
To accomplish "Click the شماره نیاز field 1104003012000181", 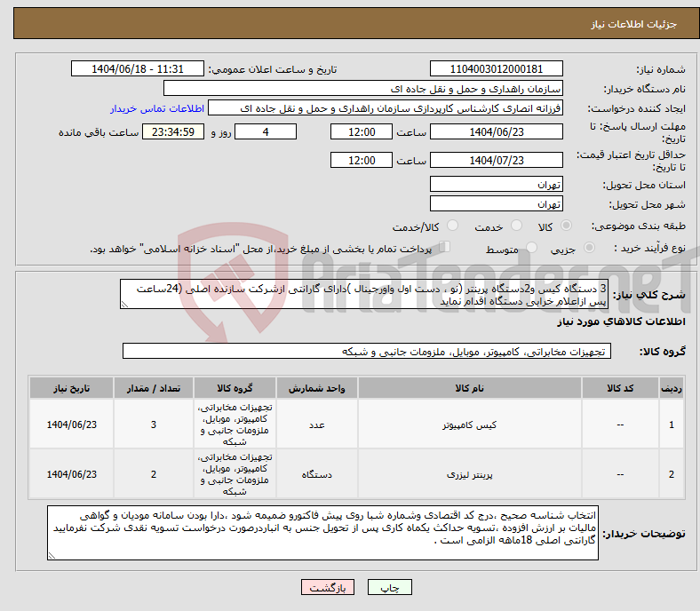I will (x=497, y=69).
